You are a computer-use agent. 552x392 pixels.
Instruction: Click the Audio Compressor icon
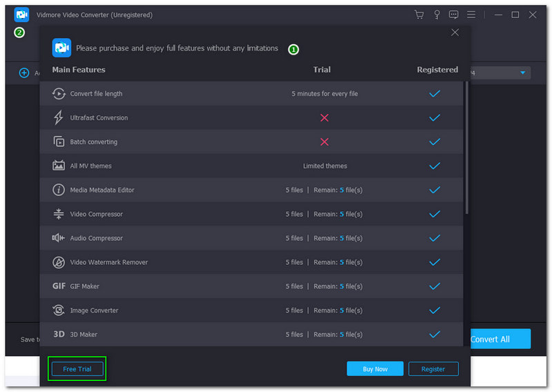pyautogui.click(x=59, y=238)
